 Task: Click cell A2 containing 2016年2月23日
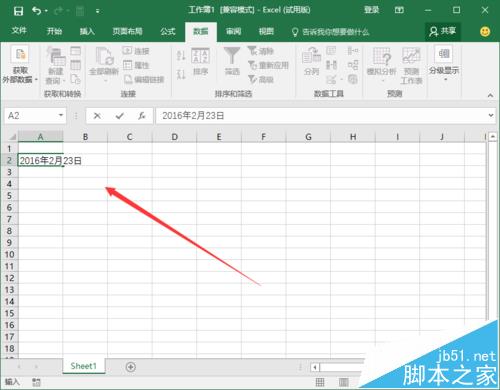pyautogui.click(x=40, y=160)
